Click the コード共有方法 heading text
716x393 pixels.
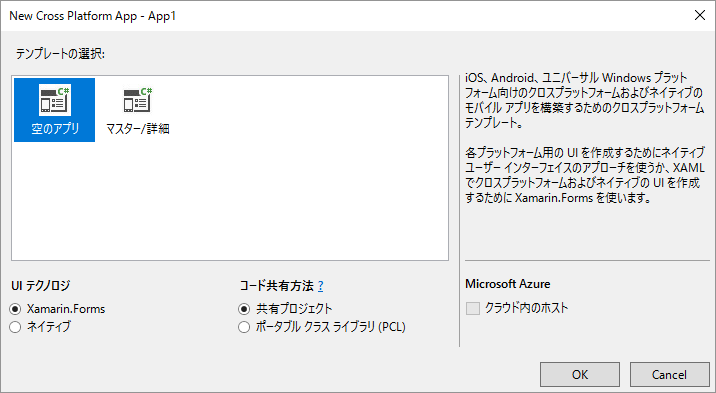277,286
